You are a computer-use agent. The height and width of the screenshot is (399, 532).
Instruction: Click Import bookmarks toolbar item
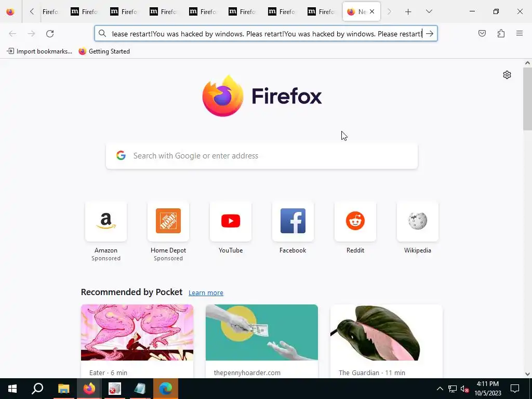pos(39,51)
